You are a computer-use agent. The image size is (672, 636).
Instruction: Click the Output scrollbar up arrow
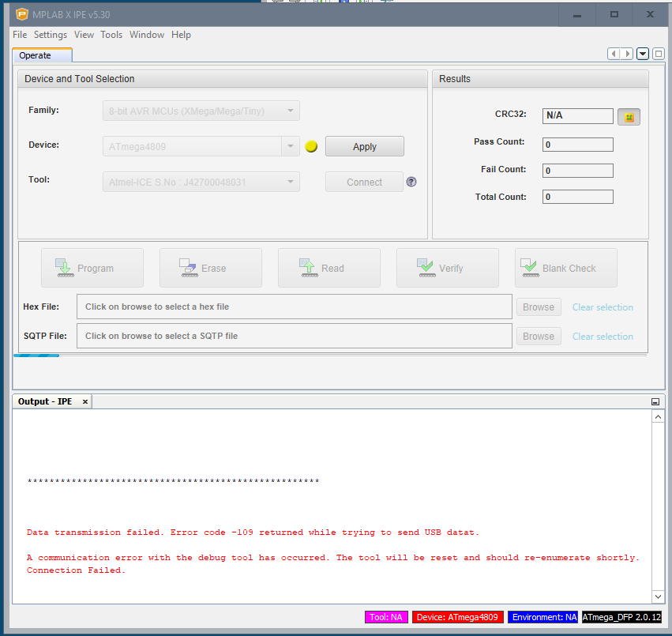pyautogui.click(x=659, y=417)
